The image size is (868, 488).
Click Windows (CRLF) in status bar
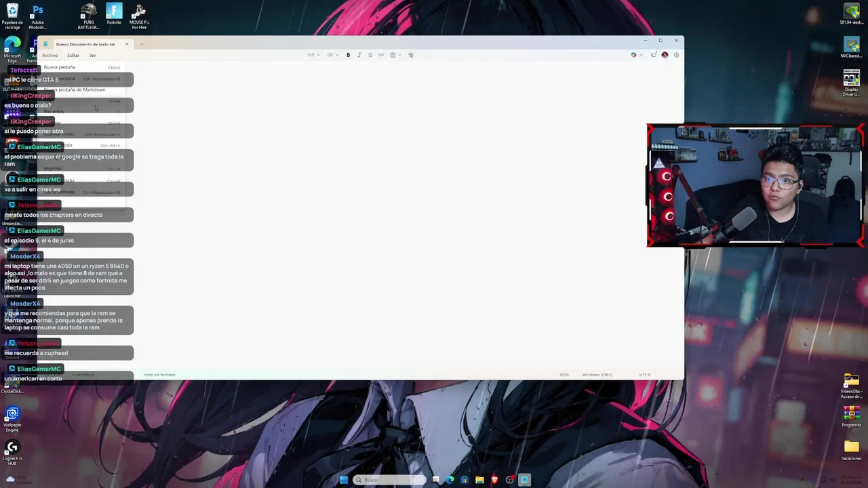(x=597, y=375)
